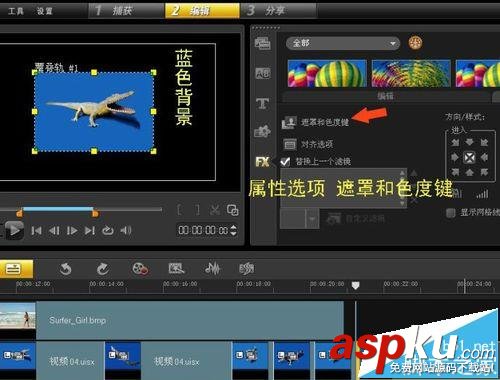Click the Play button in preview panel

coord(14,230)
